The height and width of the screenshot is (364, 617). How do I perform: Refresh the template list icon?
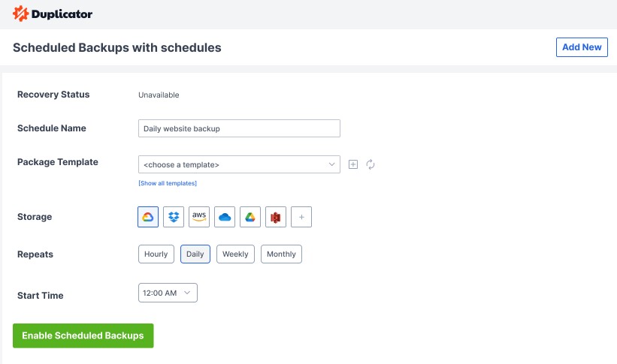(370, 164)
